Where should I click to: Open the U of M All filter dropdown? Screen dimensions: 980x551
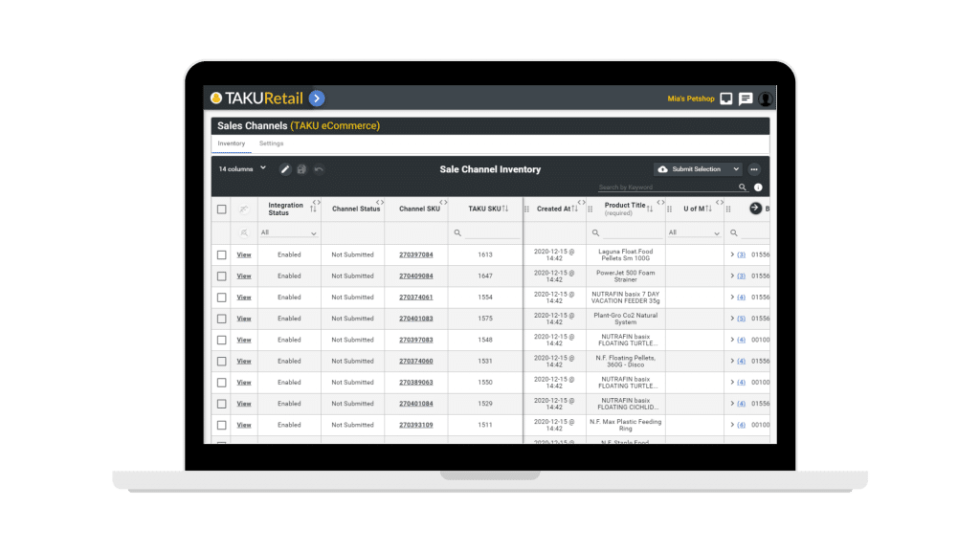point(694,232)
